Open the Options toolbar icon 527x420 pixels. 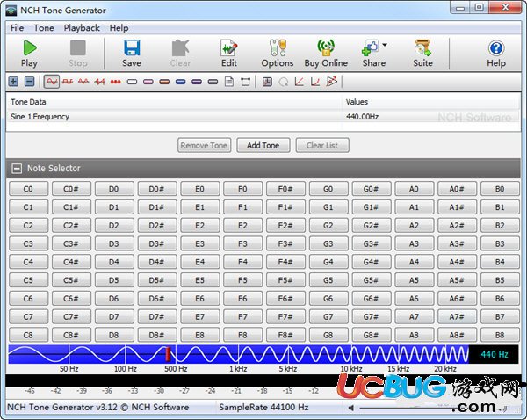coord(278,47)
